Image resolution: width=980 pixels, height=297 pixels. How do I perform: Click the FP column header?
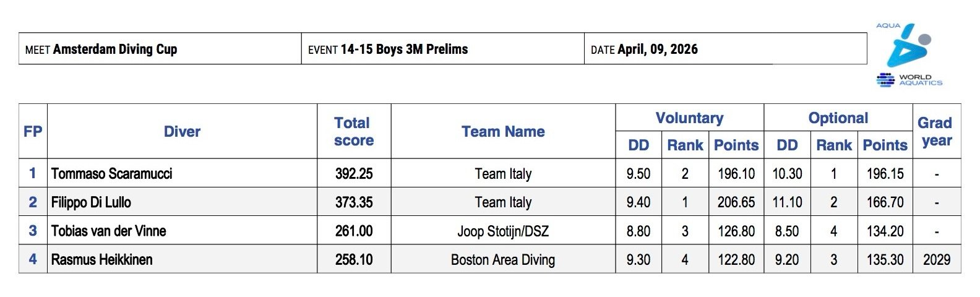point(33,131)
